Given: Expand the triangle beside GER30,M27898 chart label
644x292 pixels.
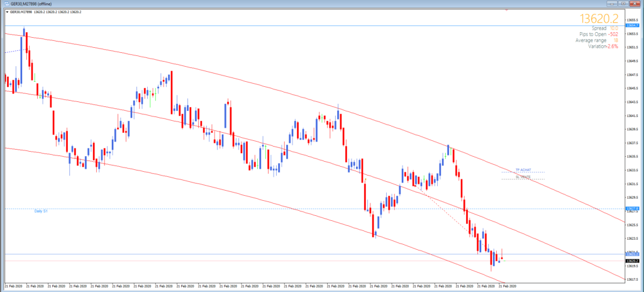Looking at the screenshot, I should pyautogui.click(x=6, y=12).
